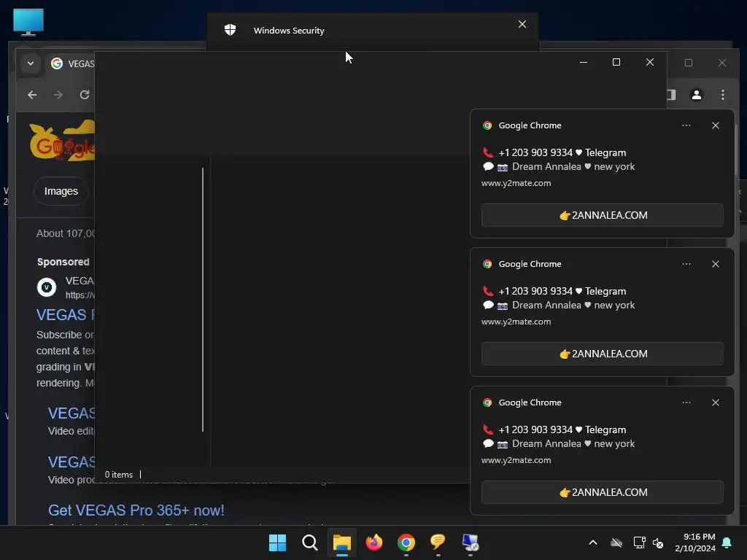The image size is (747, 560).
Task: Click 2ANNALEA.COM in the middle notification
Action: coord(602,354)
